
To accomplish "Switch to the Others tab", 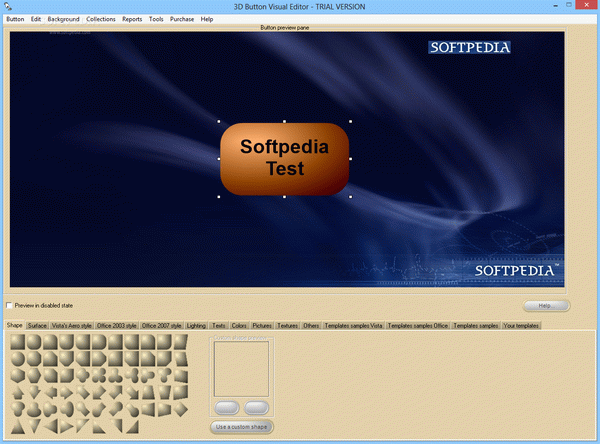I will coord(311,326).
